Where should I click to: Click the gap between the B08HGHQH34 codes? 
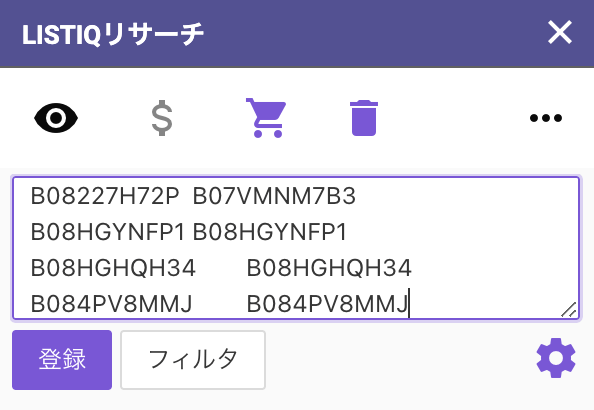[x=221, y=268]
